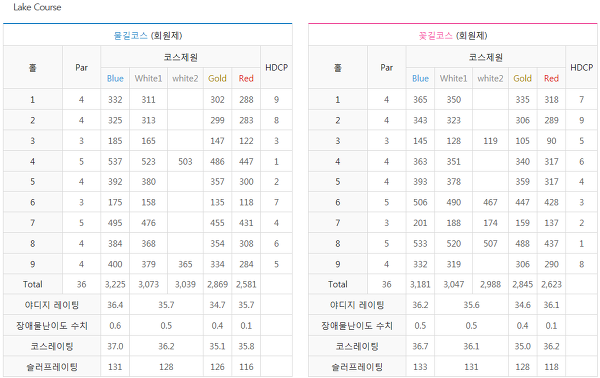Select the "35.1" Gold course rating value
The width and height of the screenshot is (600, 378).
pos(217,346)
